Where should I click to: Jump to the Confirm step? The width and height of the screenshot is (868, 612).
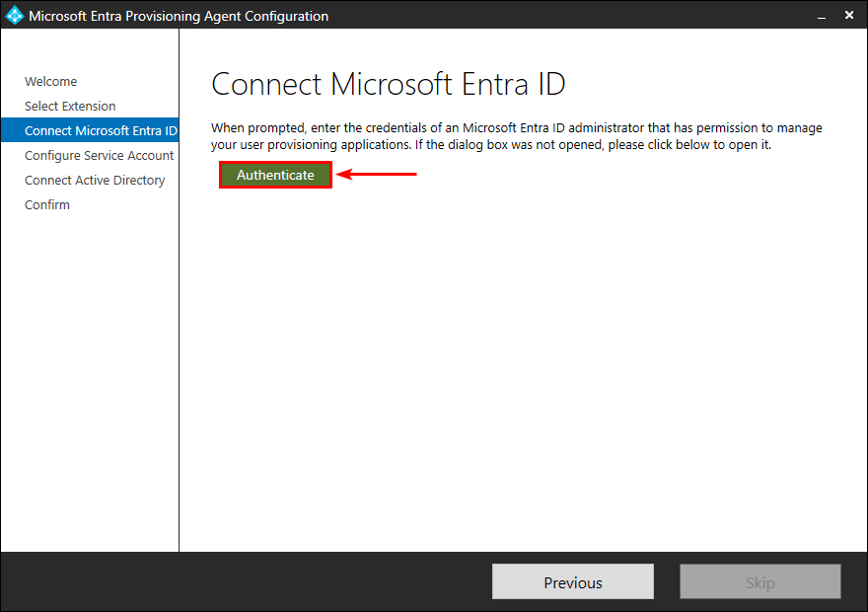(47, 205)
